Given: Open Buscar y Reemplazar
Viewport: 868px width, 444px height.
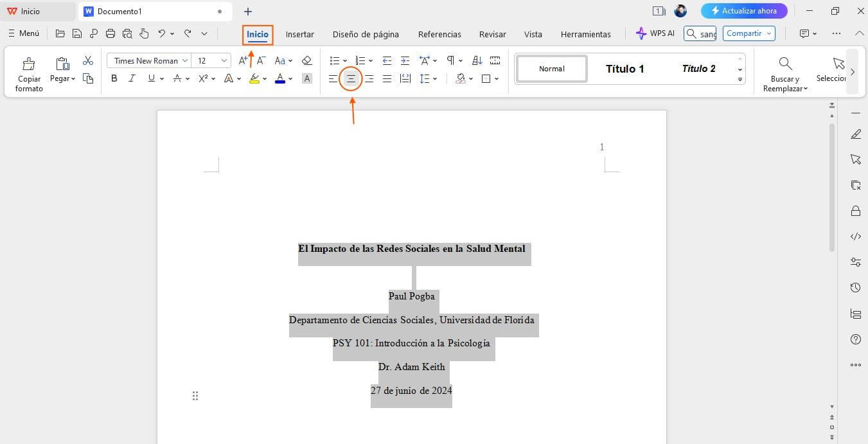Looking at the screenshot, I should tap(784, 72).
